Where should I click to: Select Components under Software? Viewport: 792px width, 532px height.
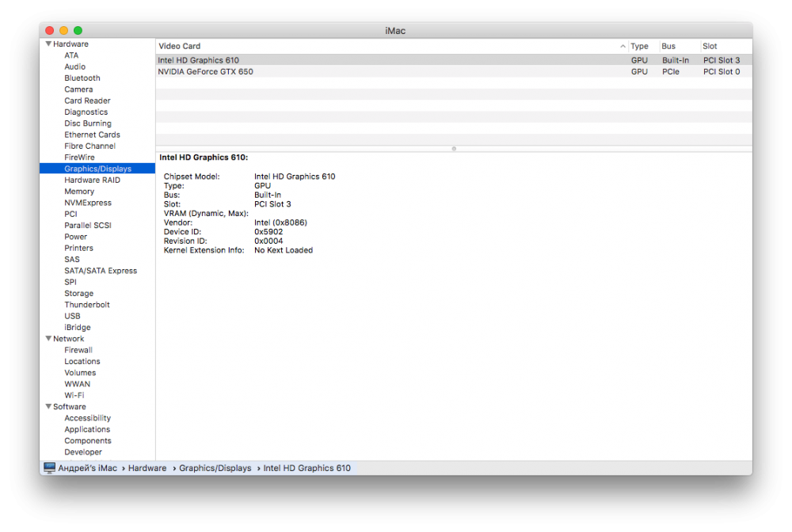[x=88, y=441]
